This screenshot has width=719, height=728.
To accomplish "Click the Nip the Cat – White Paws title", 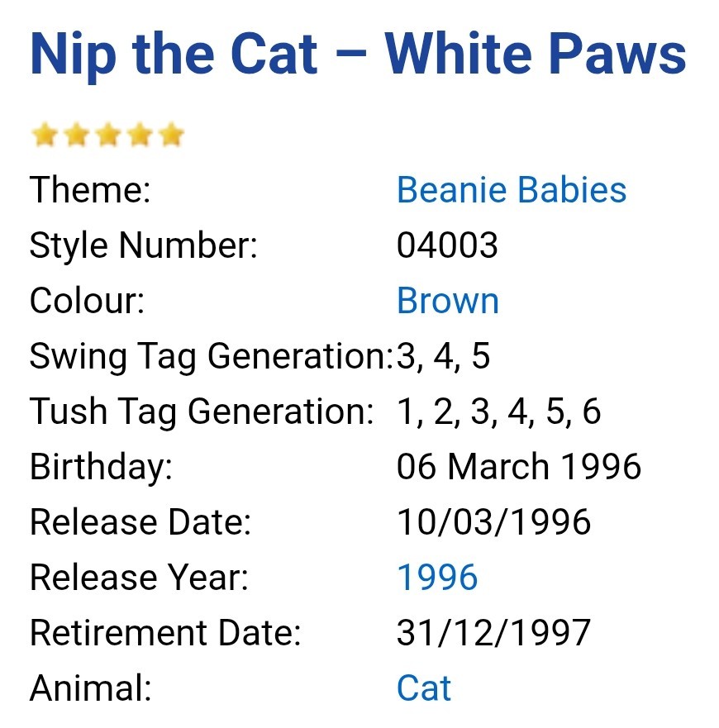I will pyautogui.click(x=358, y=55).
